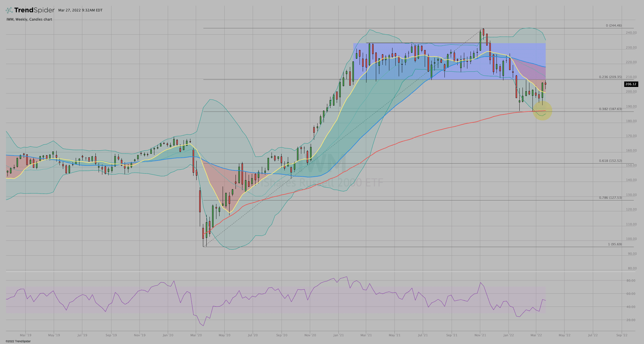Click the ©2022 TrendSpider copyright text
Image resolution: width=644 pixels, height=344 pixels.
click(x=18, y=341)
